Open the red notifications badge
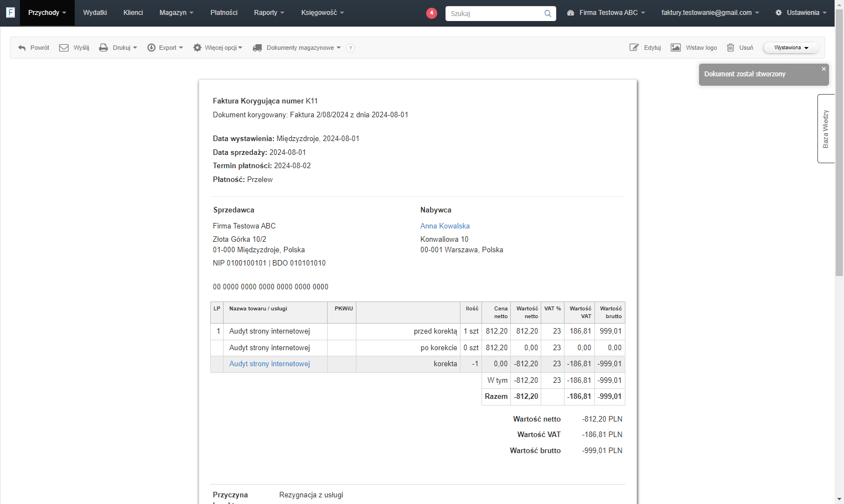The height and width of the screenshot is (504, 844). click(432, 13)
